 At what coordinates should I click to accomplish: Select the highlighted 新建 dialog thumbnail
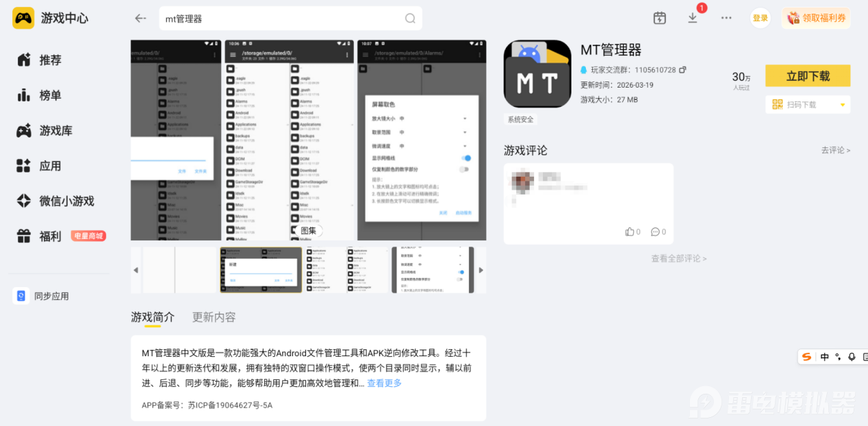point(261,270)
